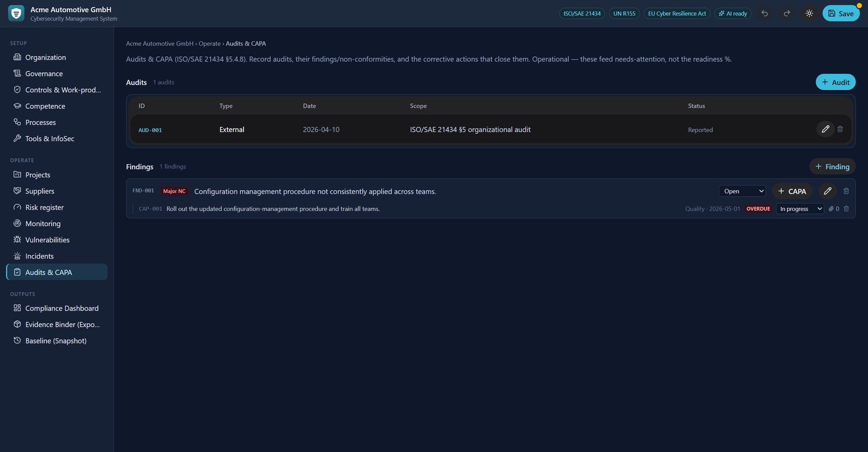This screenshot has width=868, height=452.
Task: Delete audit AUD-001 with trash icon
Action: pos(840,129)
